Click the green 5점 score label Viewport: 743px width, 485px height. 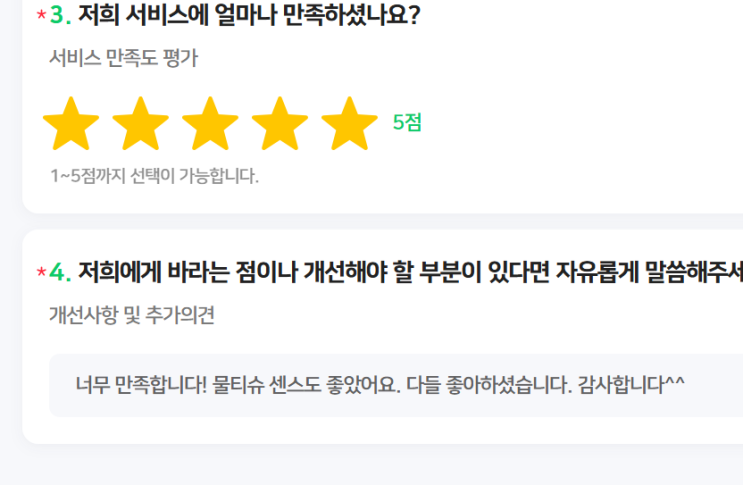407,122
